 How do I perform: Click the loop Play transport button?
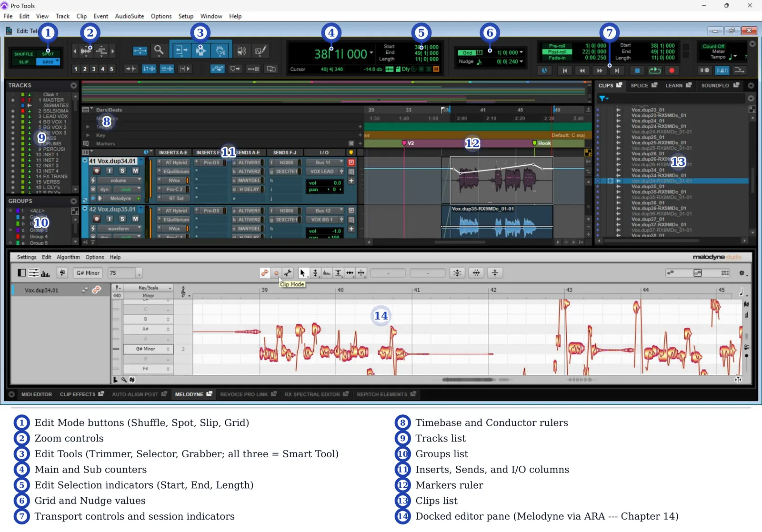pyautogui.click(x=655, y=70)
